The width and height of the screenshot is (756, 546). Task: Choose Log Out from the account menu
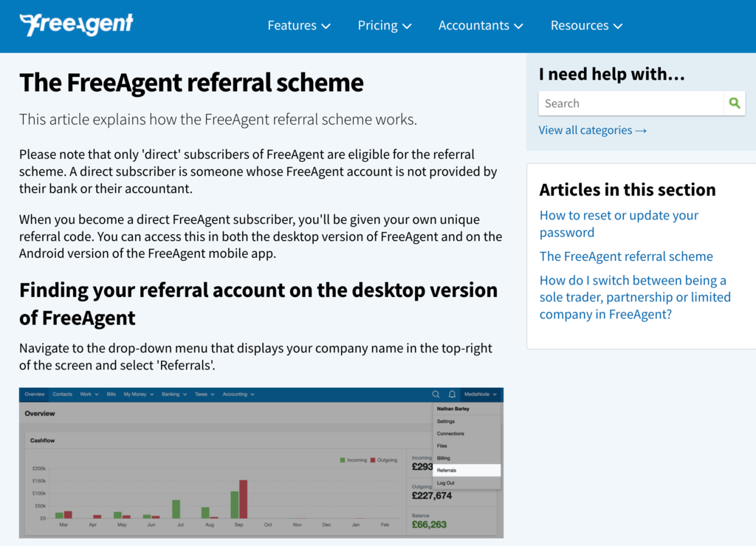447,482
